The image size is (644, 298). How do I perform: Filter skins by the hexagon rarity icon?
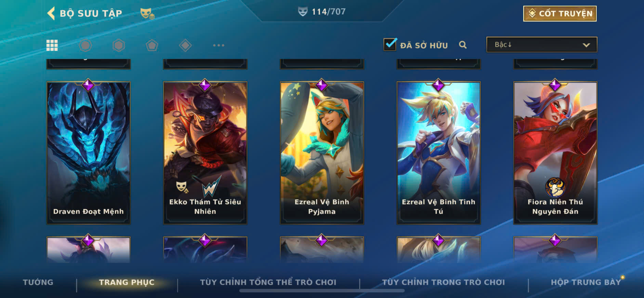(119, 45)
